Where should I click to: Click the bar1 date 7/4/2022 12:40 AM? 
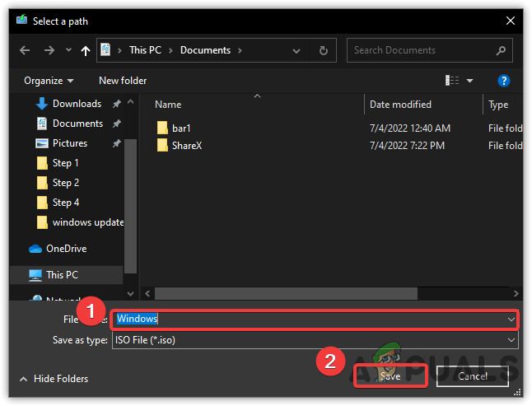pos(410,128)
